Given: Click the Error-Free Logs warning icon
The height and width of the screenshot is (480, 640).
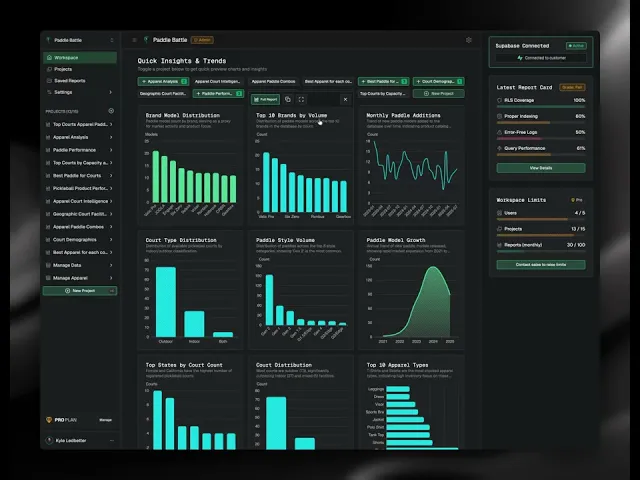Looking at the screenshot, I should (x=499, y=132).
